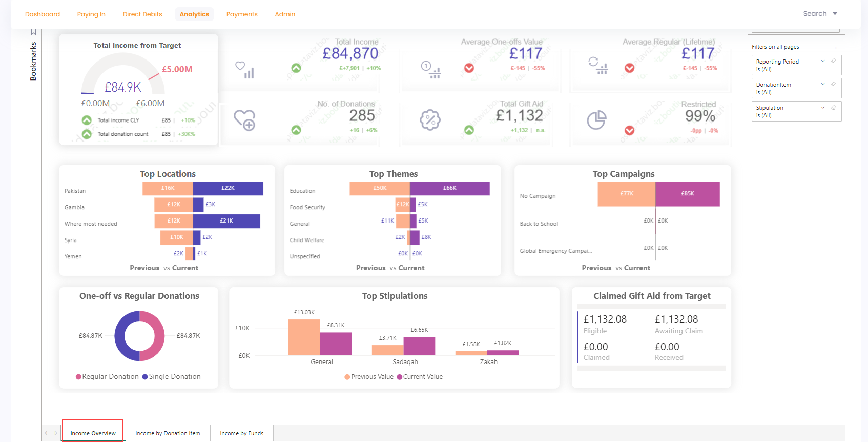The width and height of the screenshot is (868, 442).
Task: Click Sadaqah current value £6.65K bar
Action: 419,346
